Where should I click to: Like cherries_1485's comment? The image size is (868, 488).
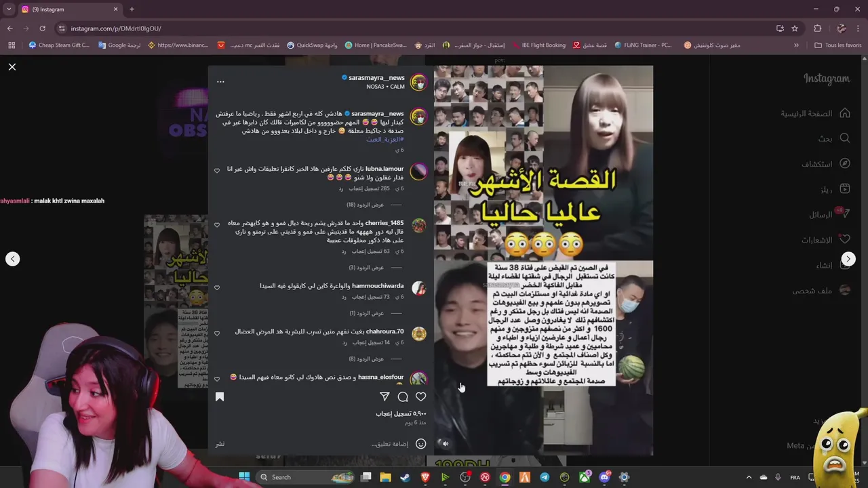[217, 225]
